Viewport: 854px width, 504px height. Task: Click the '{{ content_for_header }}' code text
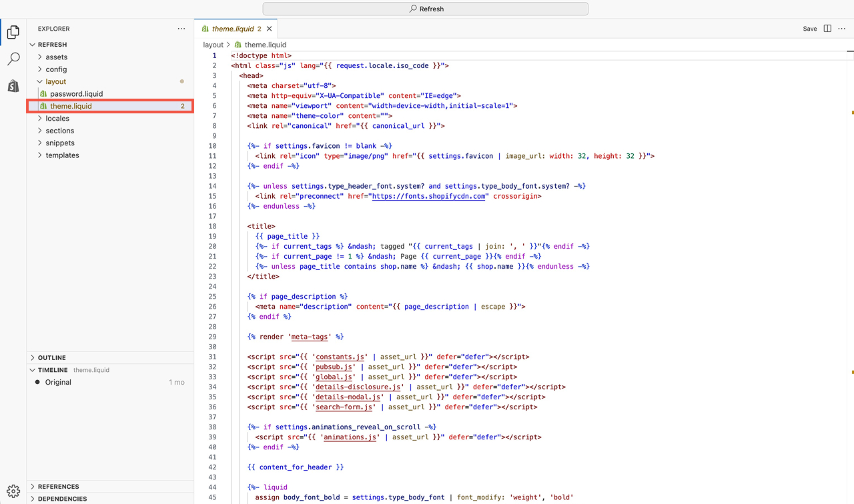(295, 467)
